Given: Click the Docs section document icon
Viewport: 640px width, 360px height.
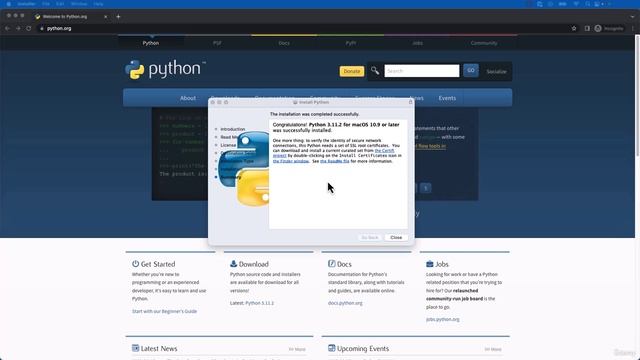Looking at the screenshot, I should tap(331, 264).
